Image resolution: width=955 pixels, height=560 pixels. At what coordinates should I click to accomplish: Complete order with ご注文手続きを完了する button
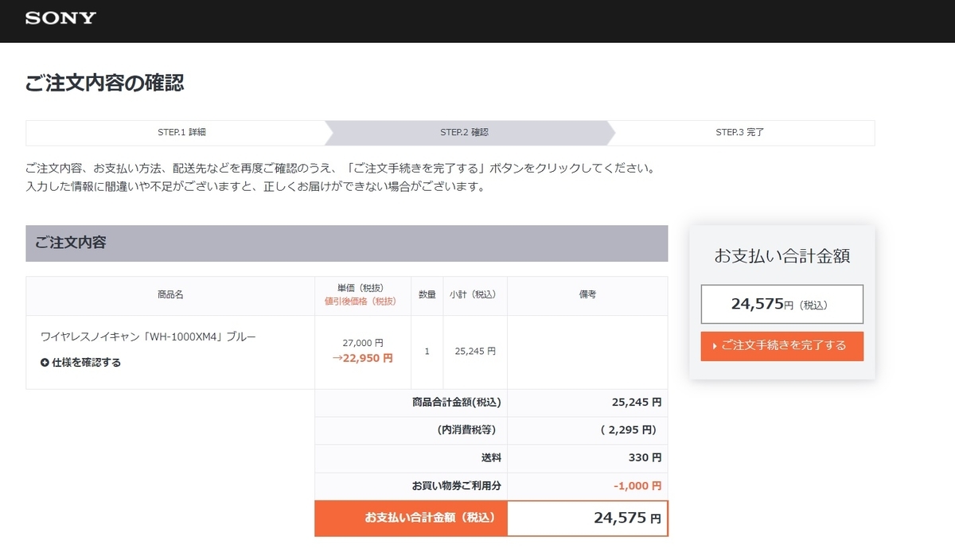(782, 346)
